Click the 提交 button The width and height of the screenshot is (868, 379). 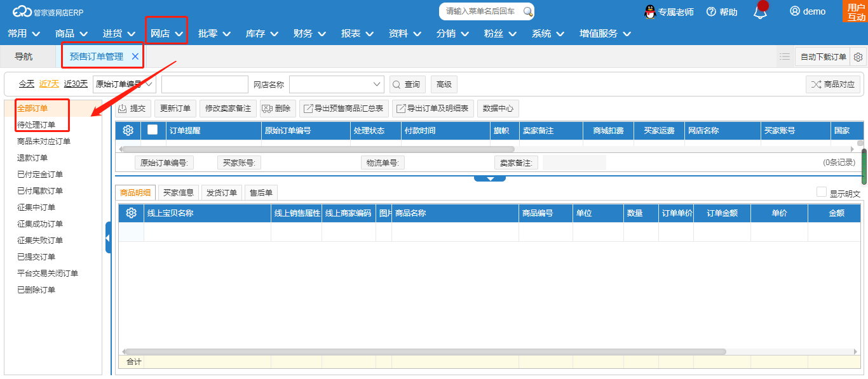click(132, 109)
